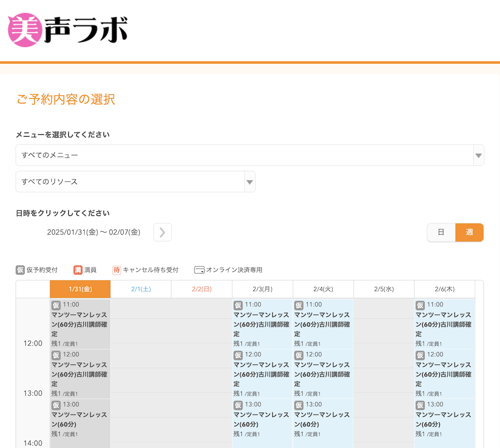Select the 週 week view toggle
500x448 pixels.
(469, 232)
